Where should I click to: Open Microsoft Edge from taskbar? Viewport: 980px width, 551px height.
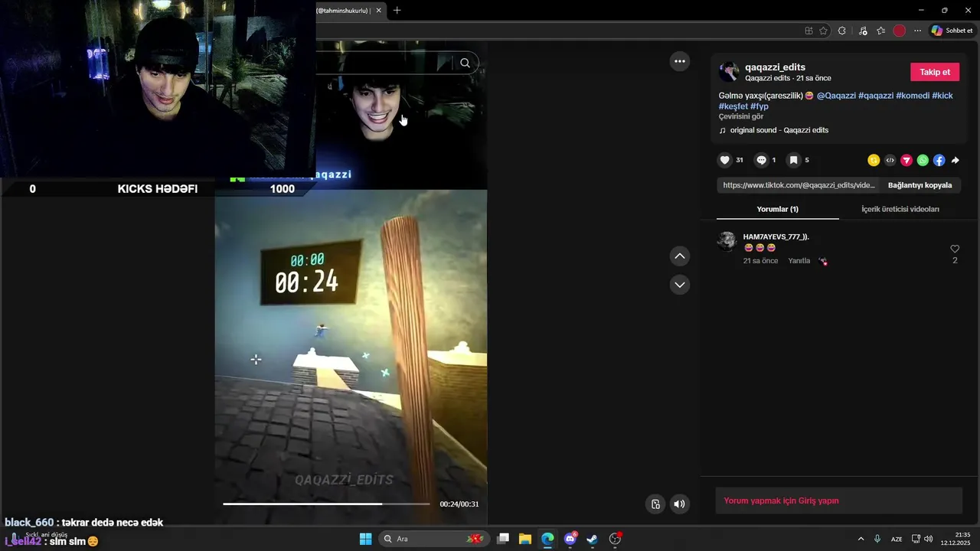pyautogui.click(x=547, y=539)
